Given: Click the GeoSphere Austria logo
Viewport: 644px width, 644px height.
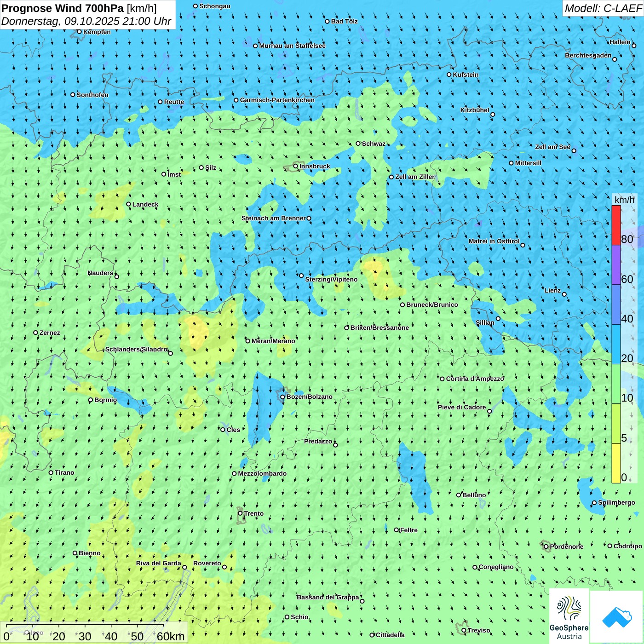Looking at the screenshot, I should coord(569,616).
